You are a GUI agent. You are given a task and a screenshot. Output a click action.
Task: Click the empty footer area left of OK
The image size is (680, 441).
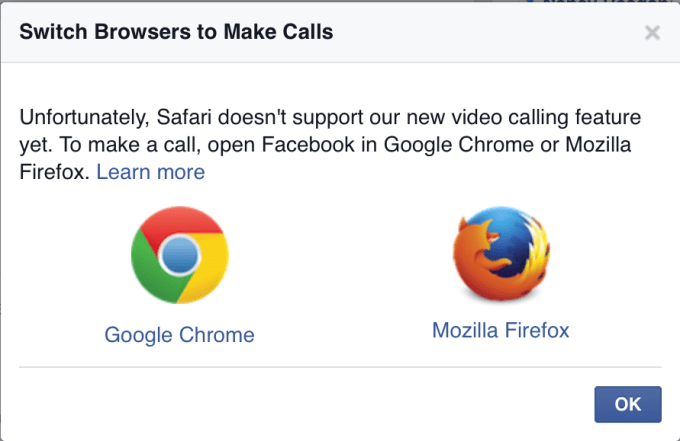[300, 404]
